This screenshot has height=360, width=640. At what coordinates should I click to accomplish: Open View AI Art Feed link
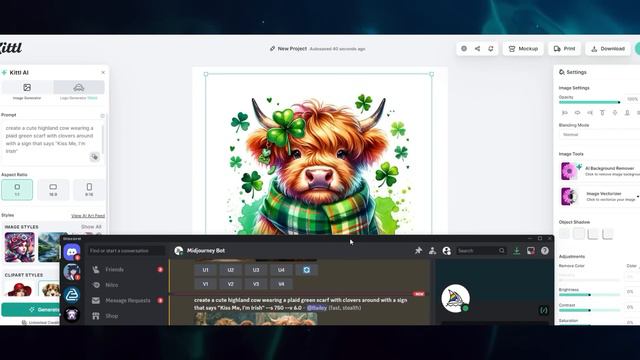(x=88, y=216)
